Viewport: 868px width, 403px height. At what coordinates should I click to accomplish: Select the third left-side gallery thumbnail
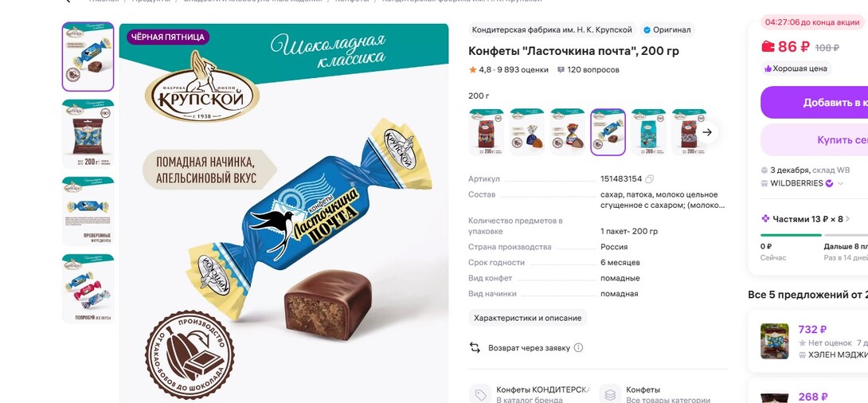click(88, 212)
